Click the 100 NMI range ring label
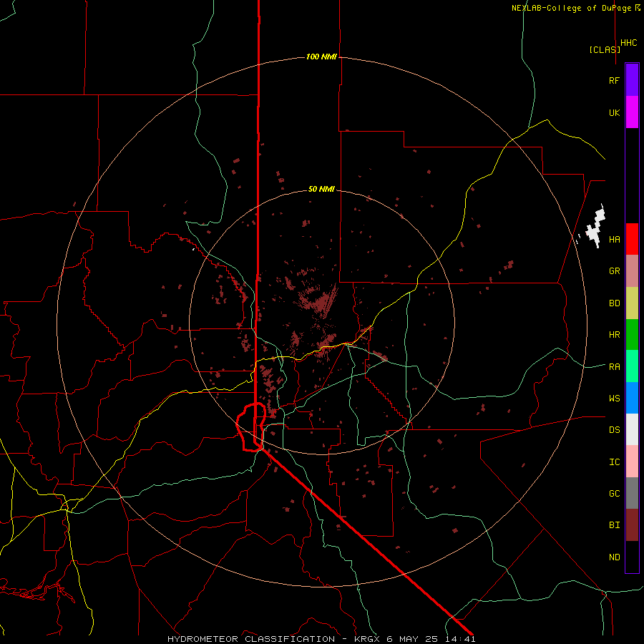The height and width of the screenshot is (644, 644). (321, 57)
